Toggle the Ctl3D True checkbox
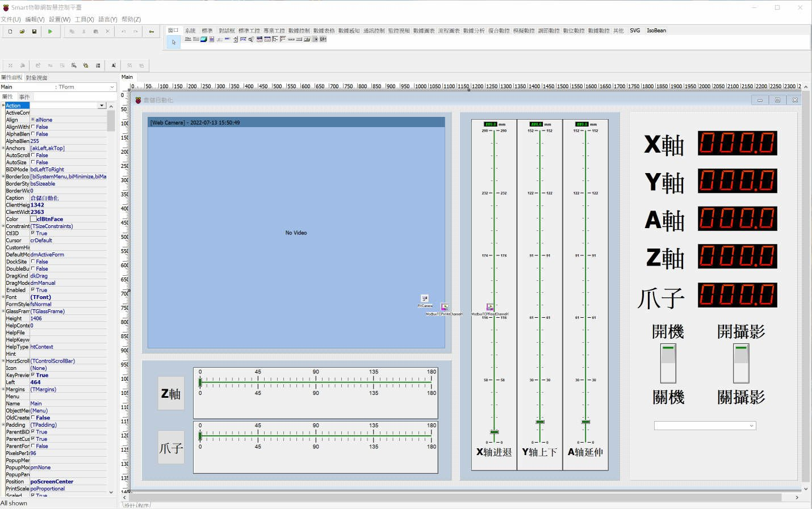812x509 pixels. point(33,233)
